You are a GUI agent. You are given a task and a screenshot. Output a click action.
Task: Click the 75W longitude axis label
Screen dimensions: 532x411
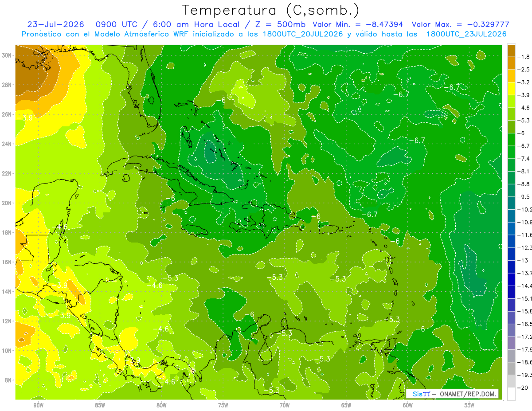click(x=223, y=405)
